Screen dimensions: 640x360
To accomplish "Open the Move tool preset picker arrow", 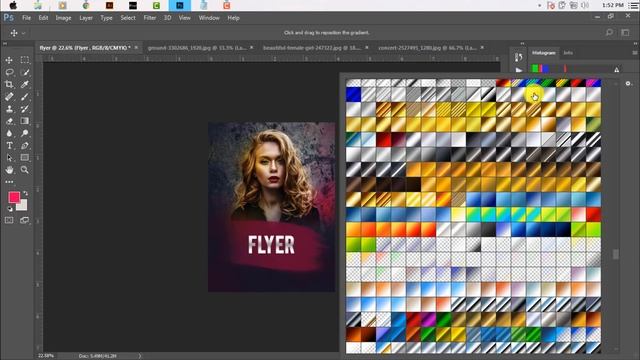I will (23, 33).
